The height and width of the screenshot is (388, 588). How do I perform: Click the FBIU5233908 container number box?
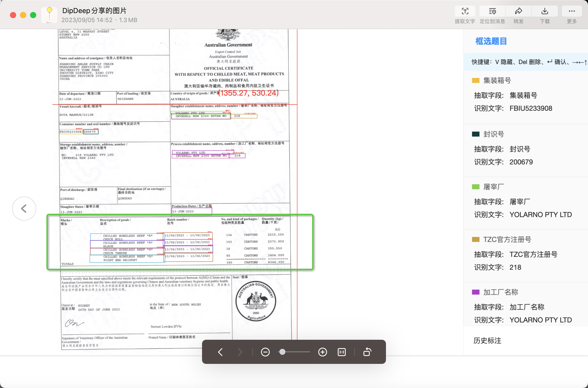point(71,132)
